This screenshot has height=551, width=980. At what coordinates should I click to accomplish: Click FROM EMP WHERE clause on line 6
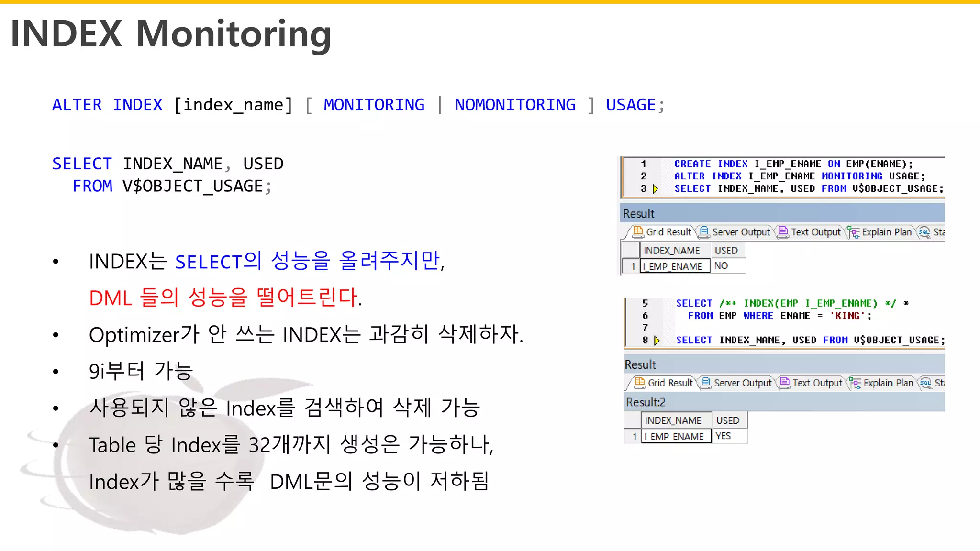(x=780, y=316)
